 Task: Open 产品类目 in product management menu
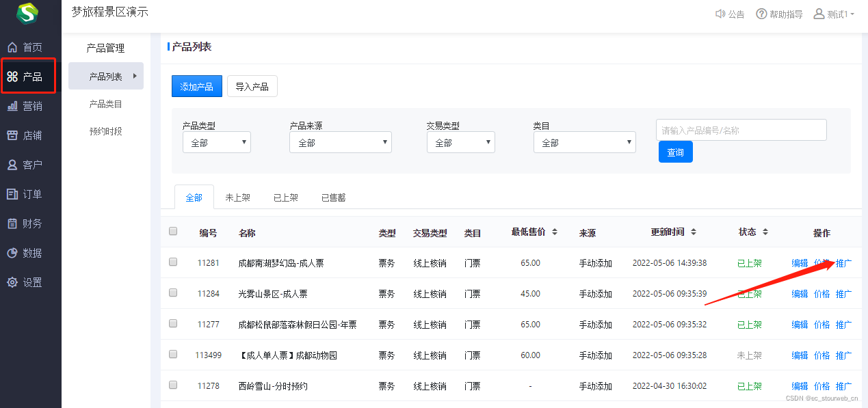[106, 104]
